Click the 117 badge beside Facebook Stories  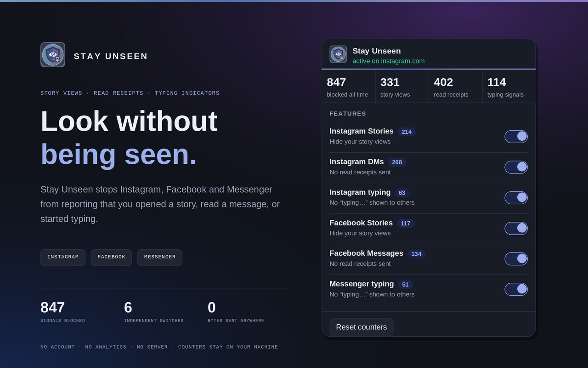point(406,224)
